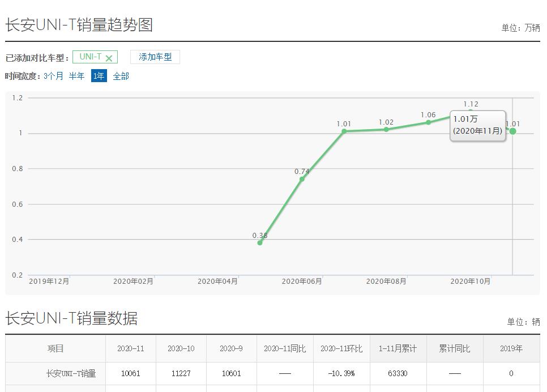
Task: Click the 0 cell under 2019年
Action: coord(511,373)
